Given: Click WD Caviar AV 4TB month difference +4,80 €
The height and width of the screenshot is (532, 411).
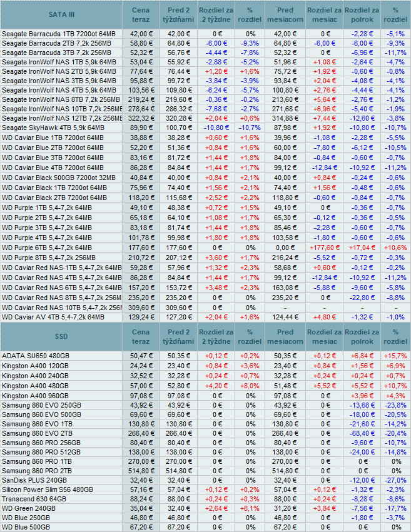Looking at the screenshot, I should click(325, 317).
